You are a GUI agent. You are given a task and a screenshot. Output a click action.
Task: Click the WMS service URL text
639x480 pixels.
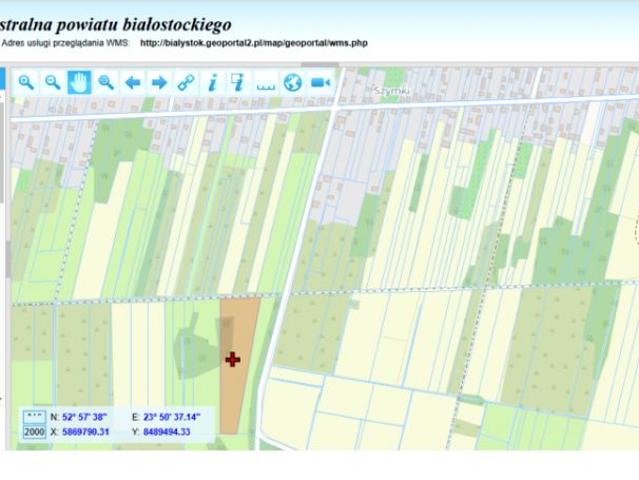[253, 43]
